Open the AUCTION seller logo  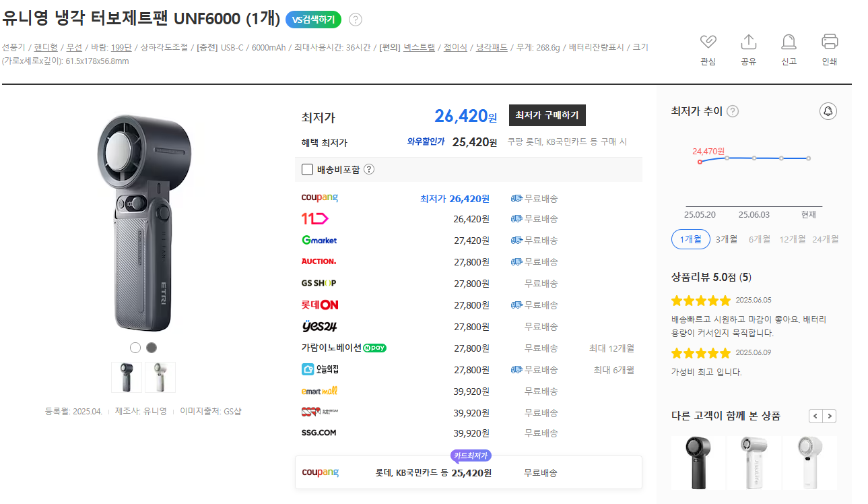(x=319, y=261)
